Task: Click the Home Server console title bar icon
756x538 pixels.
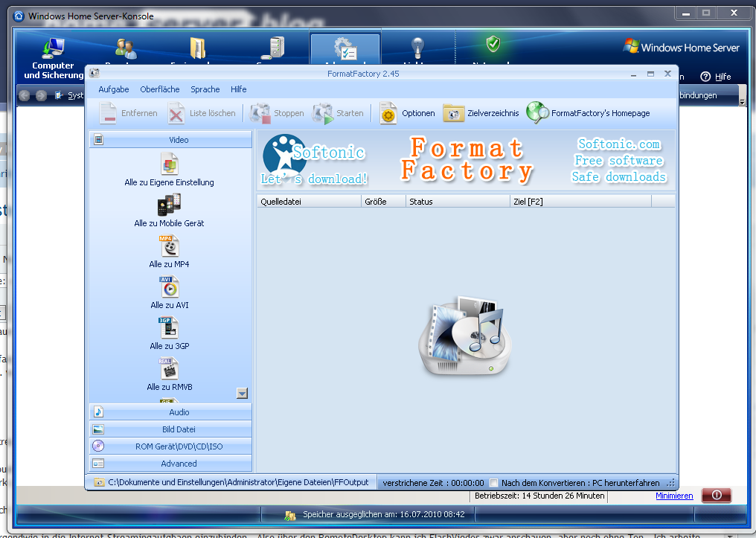Action: [x=19, y=16]
